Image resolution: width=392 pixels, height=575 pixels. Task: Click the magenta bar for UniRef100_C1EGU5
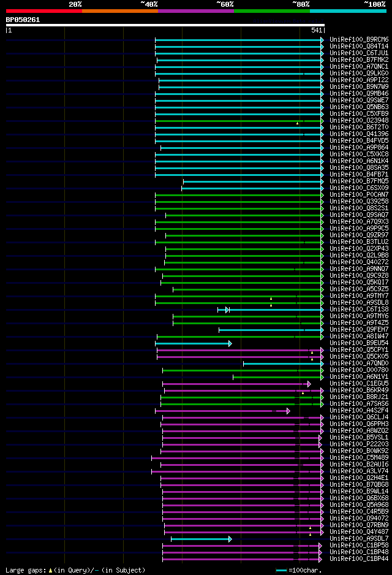236,384
